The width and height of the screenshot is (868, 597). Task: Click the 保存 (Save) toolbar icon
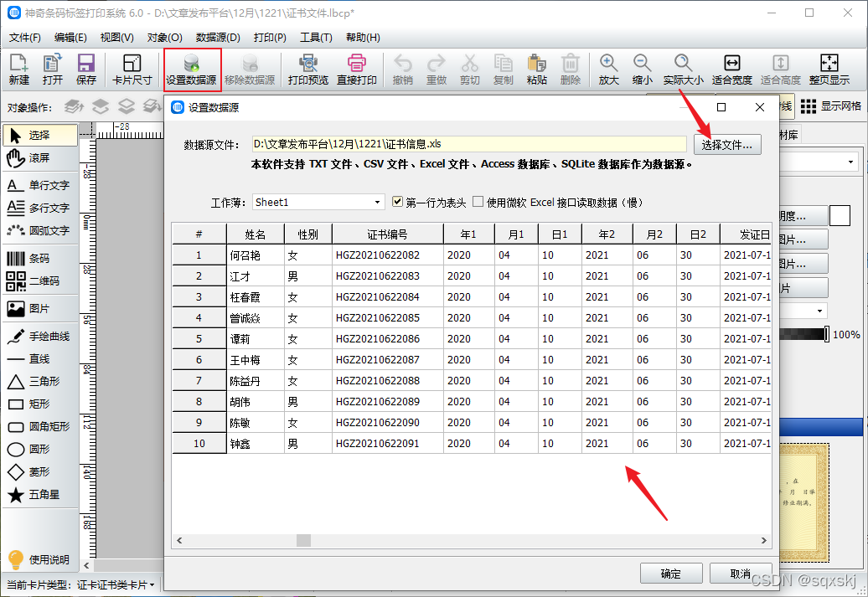(85, 69)
